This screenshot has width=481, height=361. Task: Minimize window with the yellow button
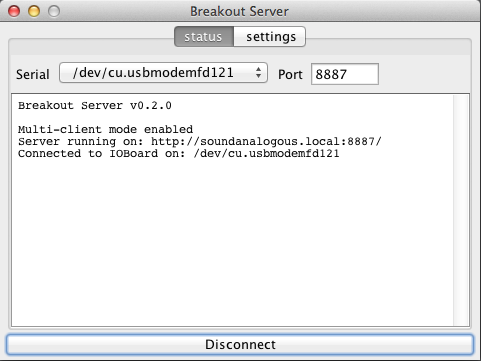[x=34, y=11]
